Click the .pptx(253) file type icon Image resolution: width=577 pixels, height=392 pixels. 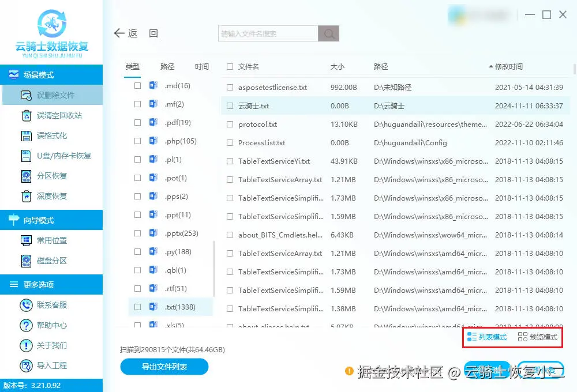tap(153, 233)
